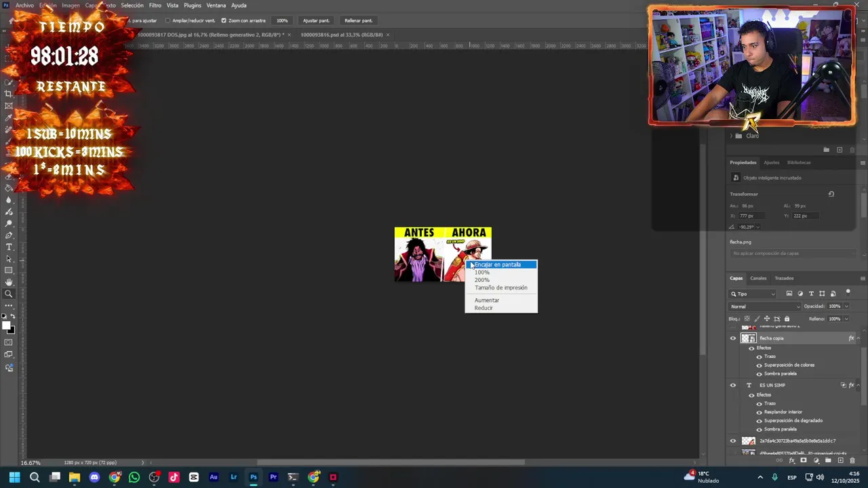Open Adobe Premiere Pro from taskbar

click(x=273, y=477)
